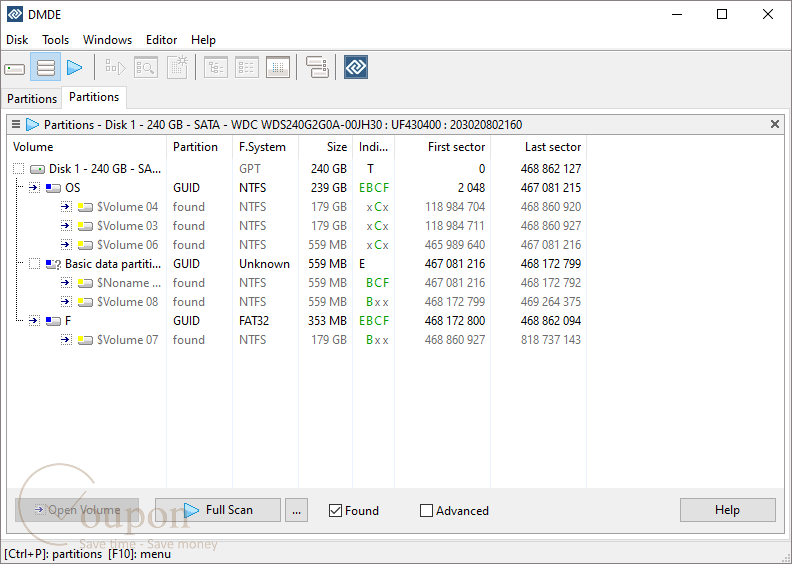Click the 818 737 143 last sector value
This screenshot has height=564, width=792.
coord(551,340)
